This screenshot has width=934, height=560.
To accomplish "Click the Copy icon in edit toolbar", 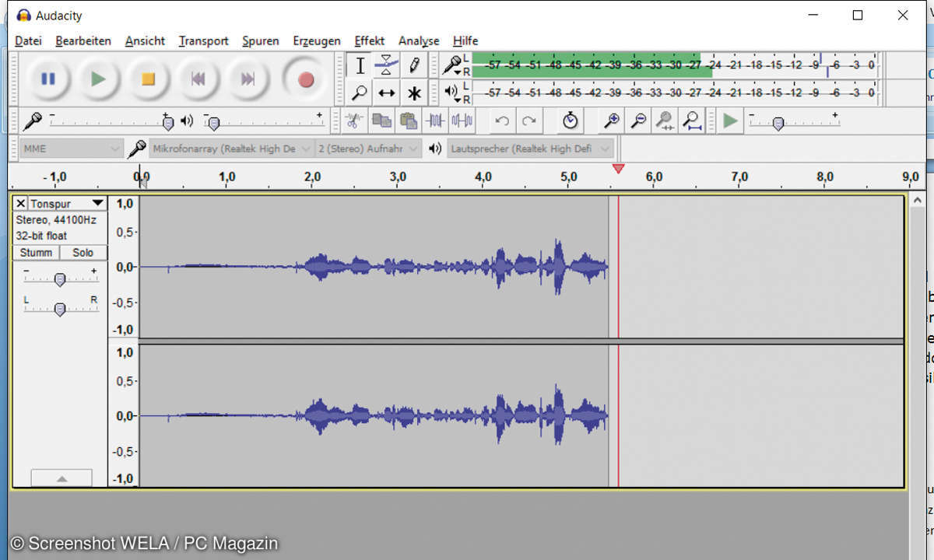I will pyautogui.click(x=381, y=121).
